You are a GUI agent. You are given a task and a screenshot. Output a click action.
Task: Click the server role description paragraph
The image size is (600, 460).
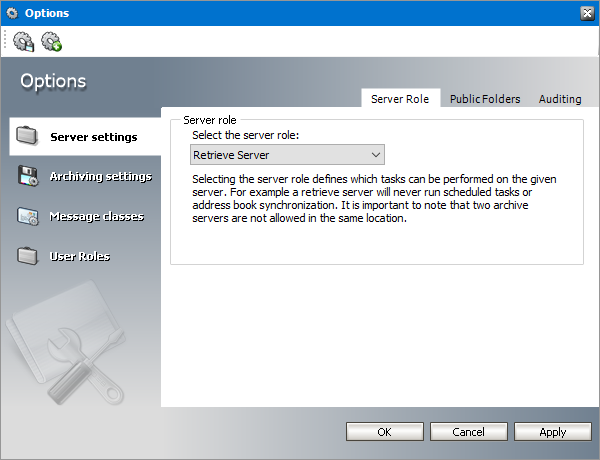pos(374,198)
